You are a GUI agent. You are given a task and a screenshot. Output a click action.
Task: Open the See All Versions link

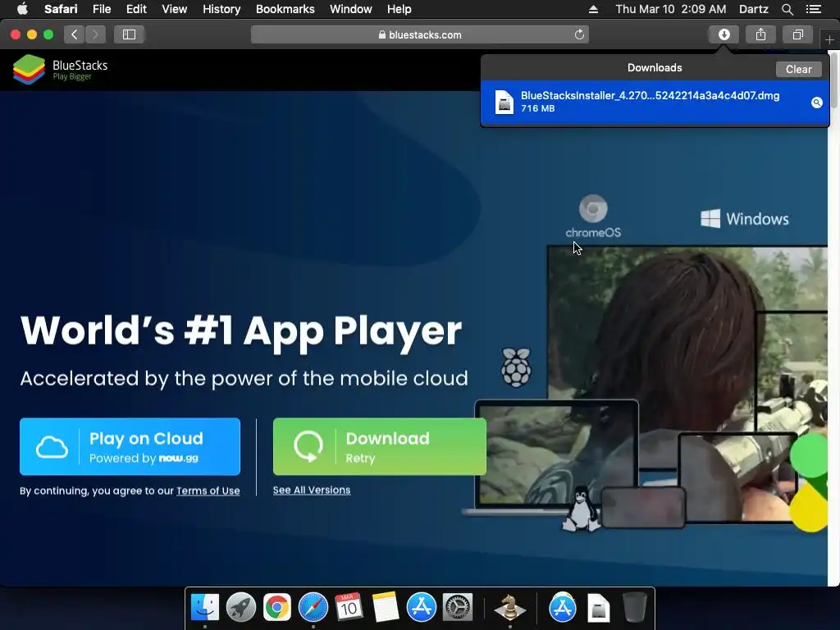(311, 491)
